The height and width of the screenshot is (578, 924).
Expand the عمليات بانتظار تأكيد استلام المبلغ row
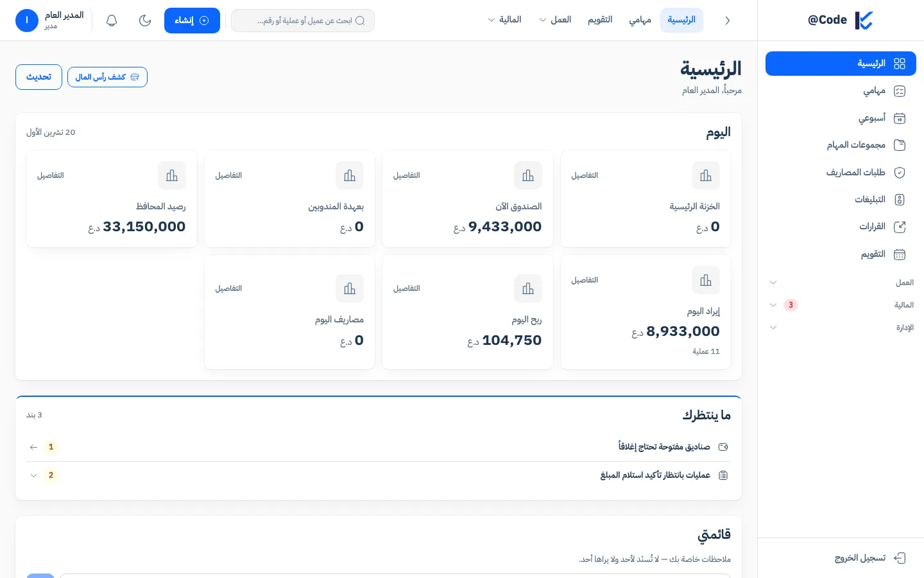coord(379,475)
